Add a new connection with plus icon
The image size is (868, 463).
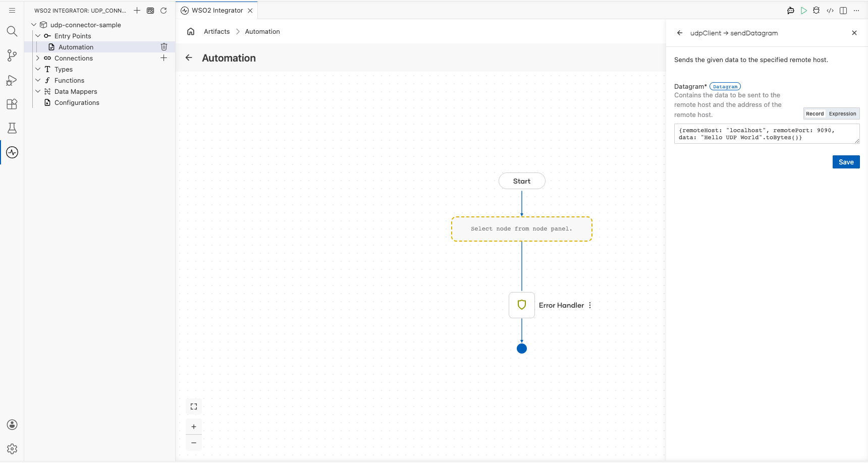[x=164, y=58]
